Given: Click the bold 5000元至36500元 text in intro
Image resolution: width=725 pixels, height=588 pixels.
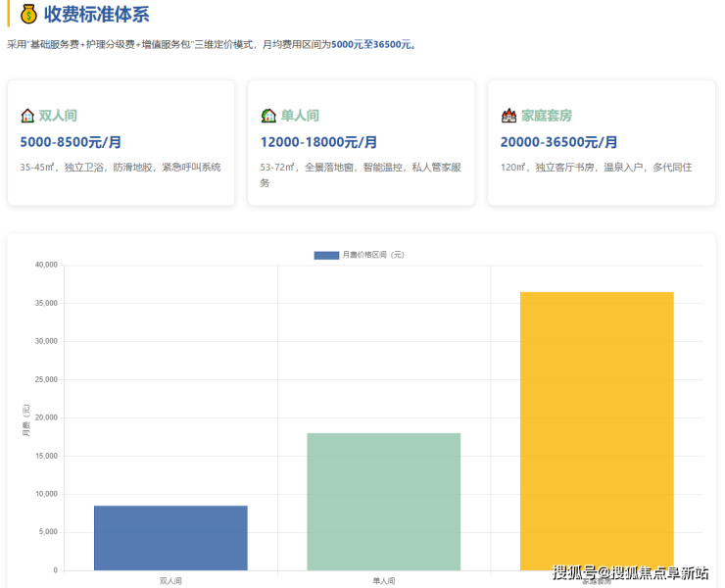Looking at the screenshot, I should click(x=373, y=45).
